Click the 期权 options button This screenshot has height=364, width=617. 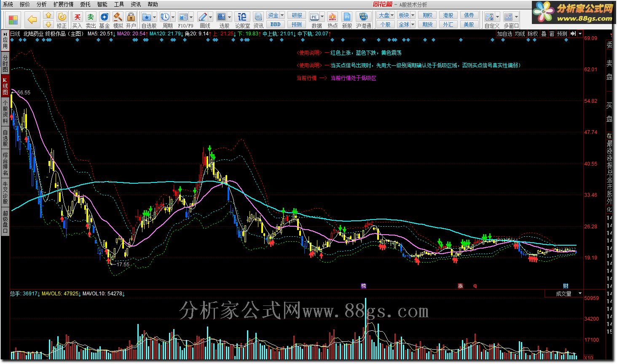click(427, 15)
